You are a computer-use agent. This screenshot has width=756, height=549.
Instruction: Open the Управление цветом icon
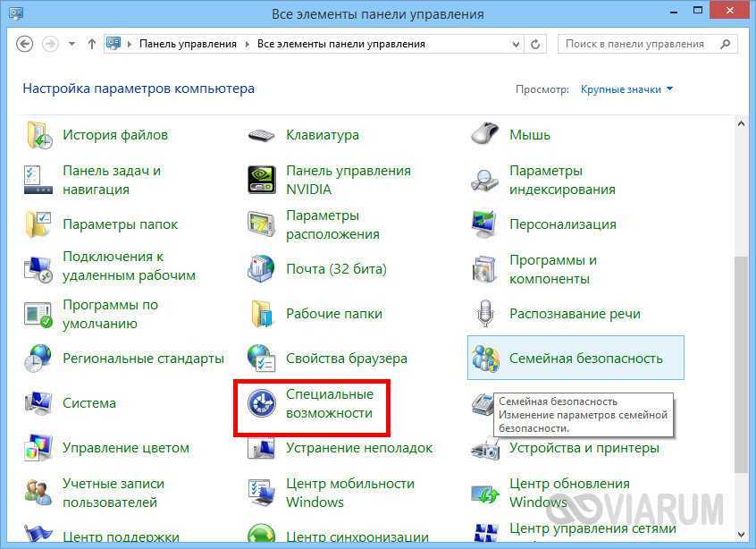[38, 448]
